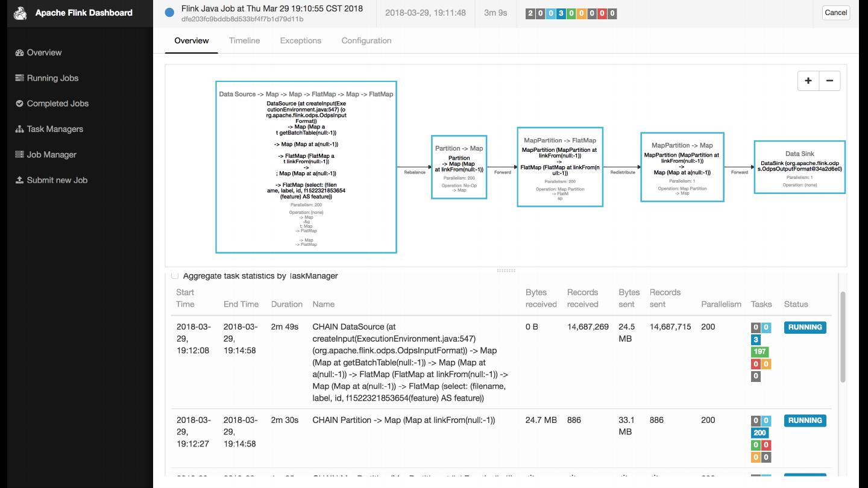Viewport: 868px width, 488px height.
Task: Open the CHAIN DataSource task row name
Action: point(410,362)
